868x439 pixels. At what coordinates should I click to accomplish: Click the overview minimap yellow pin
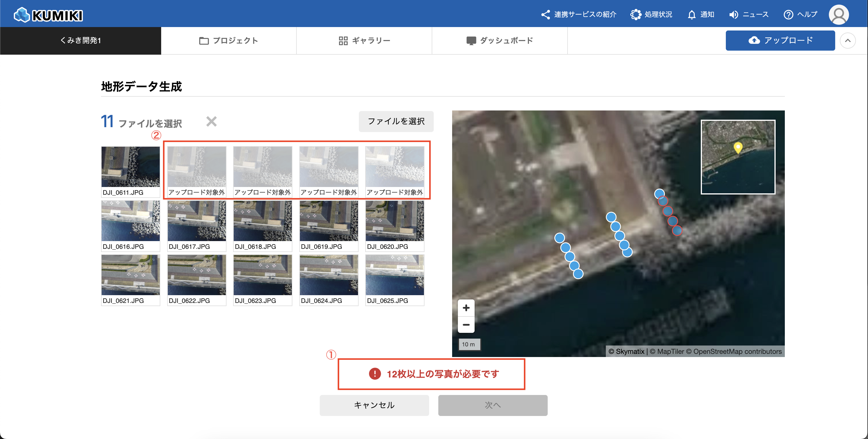point(738,148)
